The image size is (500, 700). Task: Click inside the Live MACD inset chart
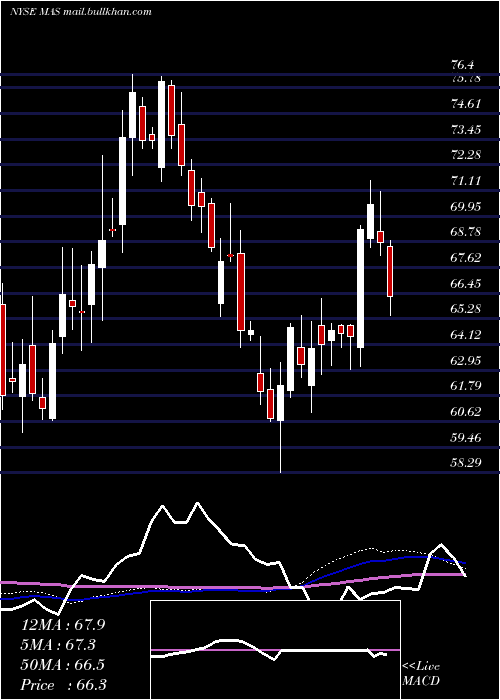[275, 650]
